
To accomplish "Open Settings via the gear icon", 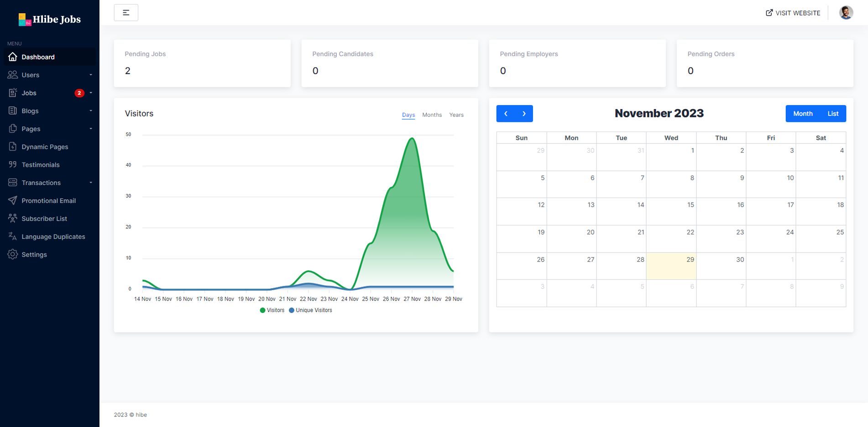I will [x=13, y=254].
